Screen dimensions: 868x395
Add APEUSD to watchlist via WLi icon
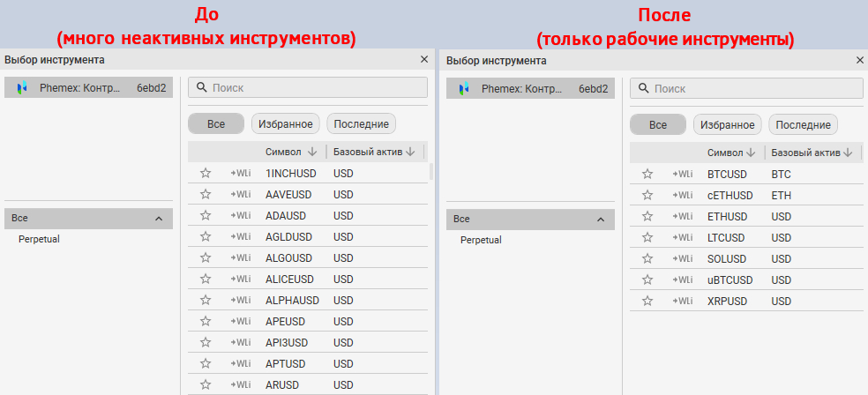240,322
